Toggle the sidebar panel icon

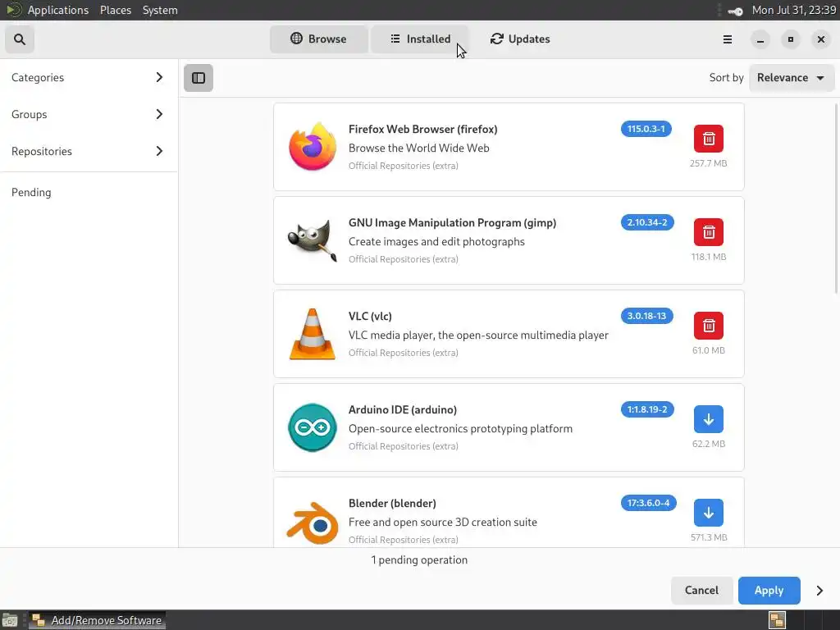coord(199,78)
